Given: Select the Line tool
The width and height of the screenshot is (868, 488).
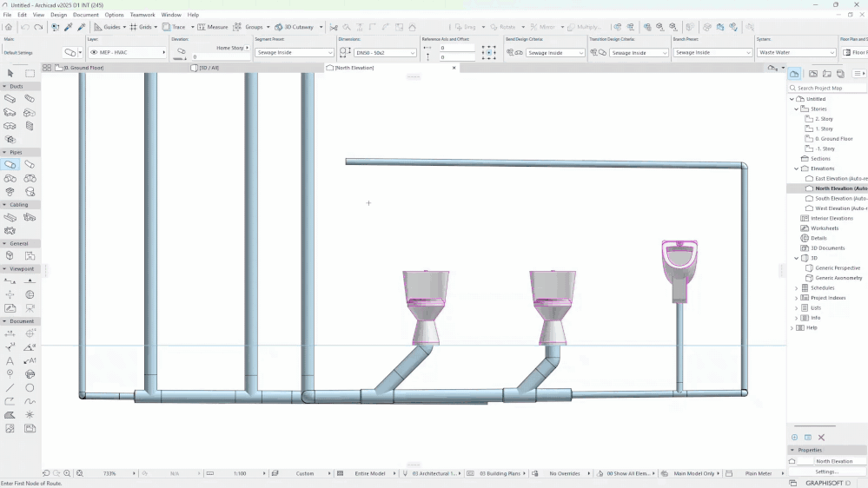Looking at the screenshot, I should (10, 388).
